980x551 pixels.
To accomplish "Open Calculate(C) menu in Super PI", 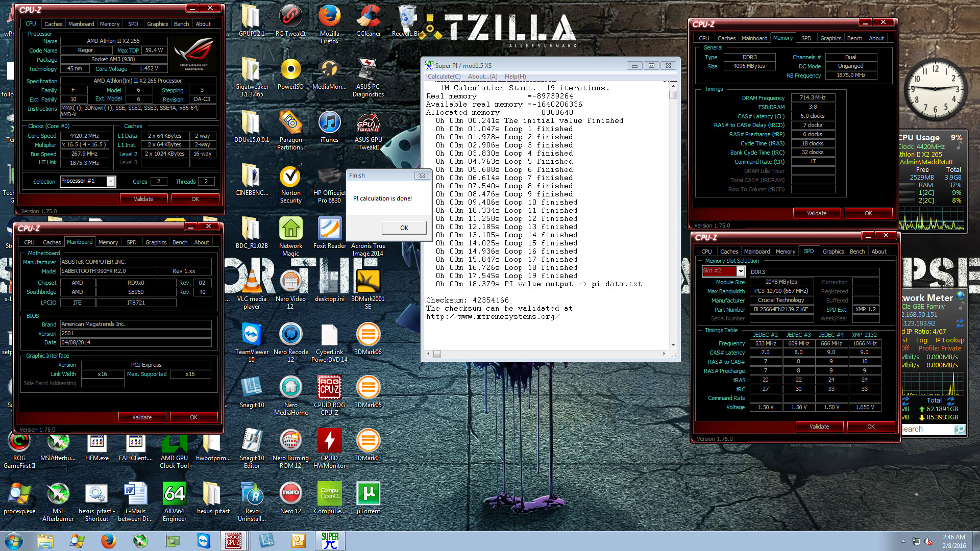I will click(x=444, y=77).
